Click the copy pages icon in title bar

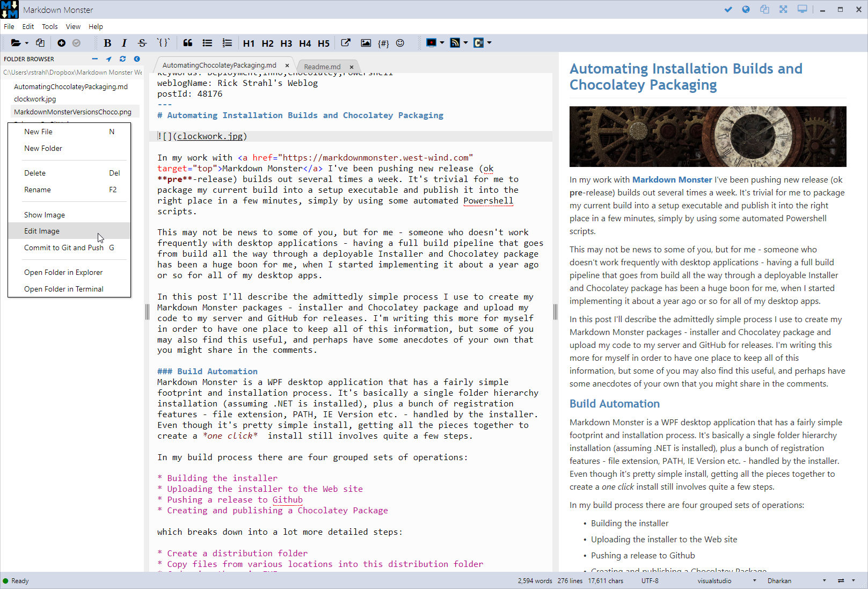764,10
